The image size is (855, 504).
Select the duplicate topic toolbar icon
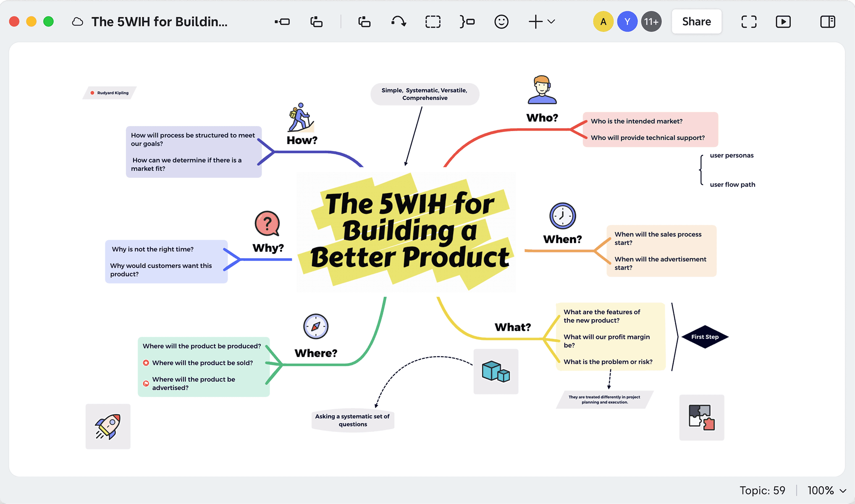tap(364, 21)
